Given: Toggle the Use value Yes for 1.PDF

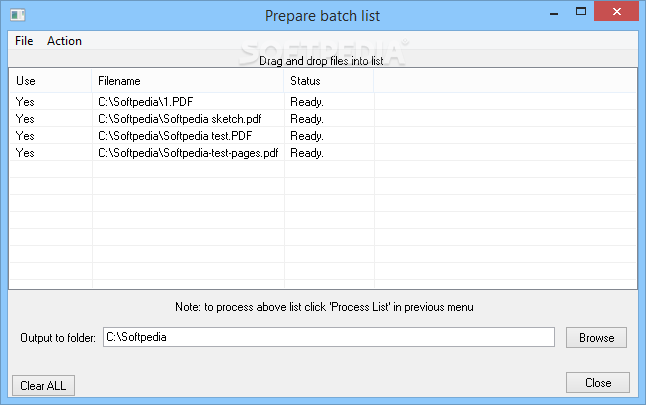Looking at the screenshot, I should pyautogui.click(x=25, y=102).
